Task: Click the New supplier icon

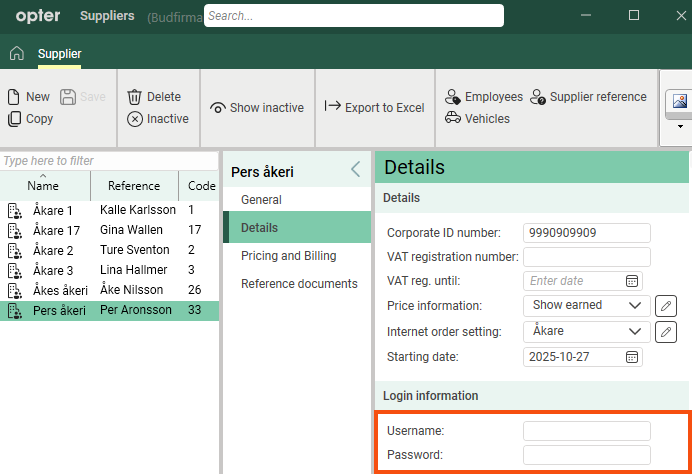Action: pyautogui.click(x=14, y=97)
